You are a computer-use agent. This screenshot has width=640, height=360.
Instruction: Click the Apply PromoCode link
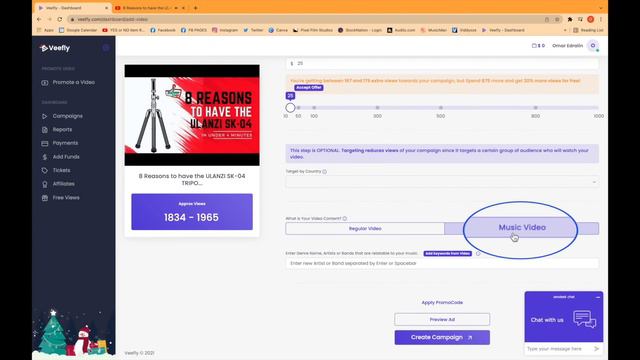point(442,303)
